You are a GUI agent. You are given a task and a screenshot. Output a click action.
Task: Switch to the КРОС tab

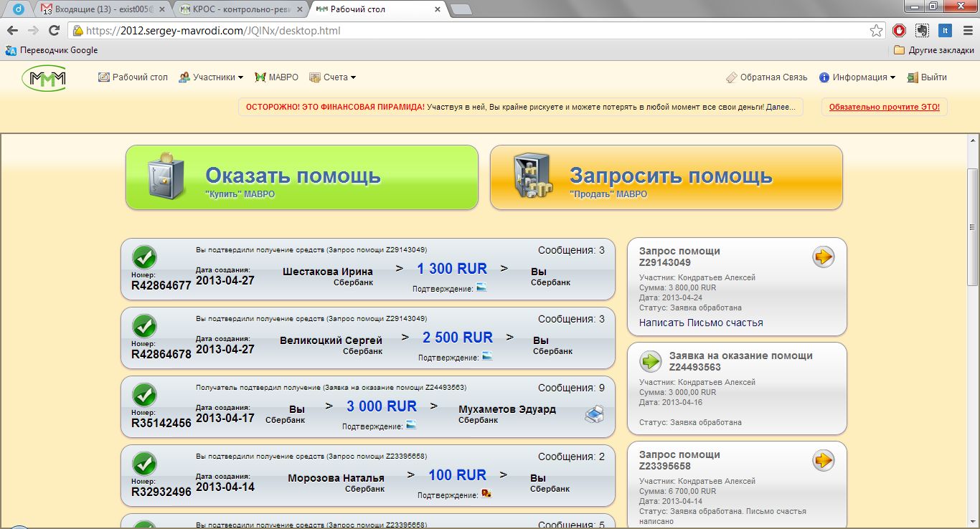[x=240, y=10]
